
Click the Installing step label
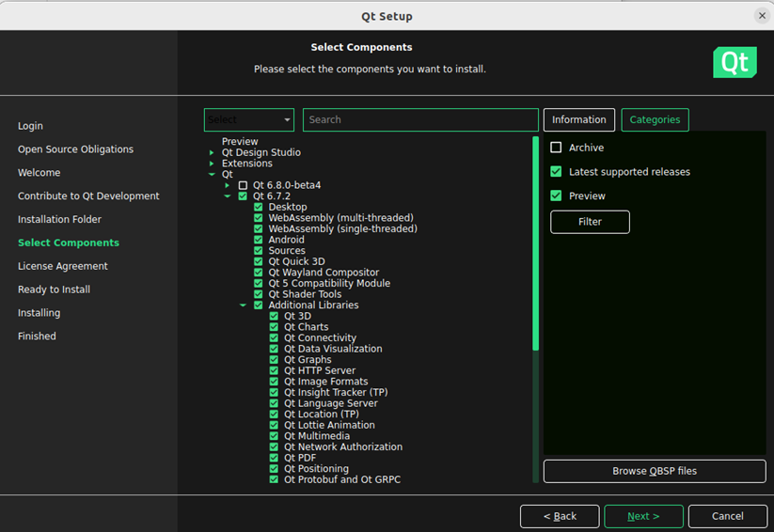point(39,313)
